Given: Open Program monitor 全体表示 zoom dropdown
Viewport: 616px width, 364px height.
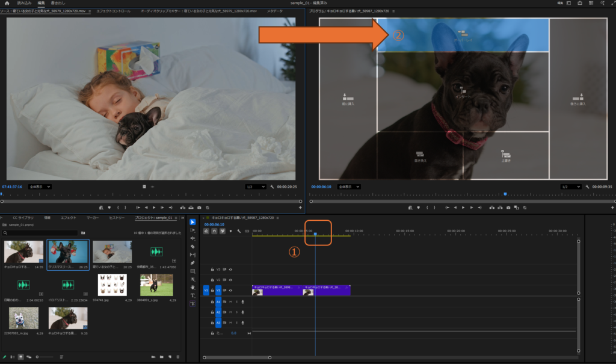Looking at the screenshot, I should tap(350, 187).
